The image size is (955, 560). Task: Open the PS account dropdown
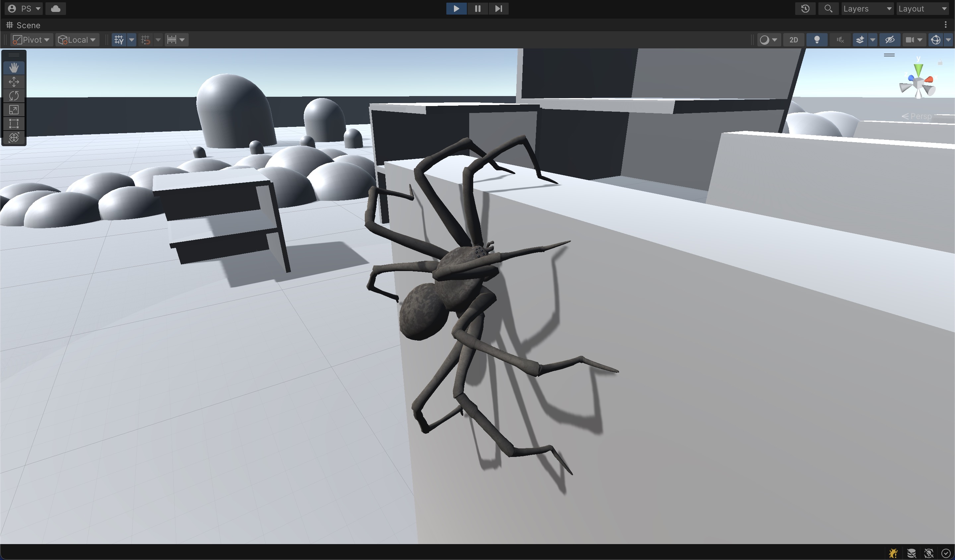24,8
